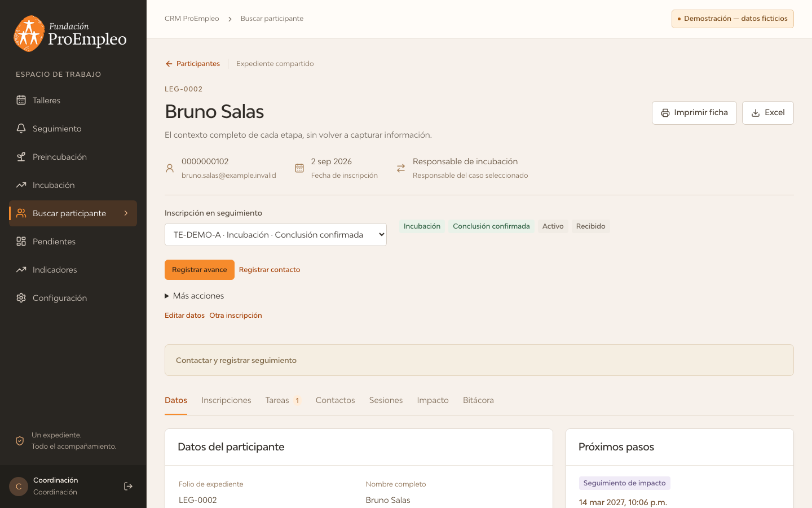Click the chevron on Buscar participante
Screen dimensions: 812x508
(126, 213)
